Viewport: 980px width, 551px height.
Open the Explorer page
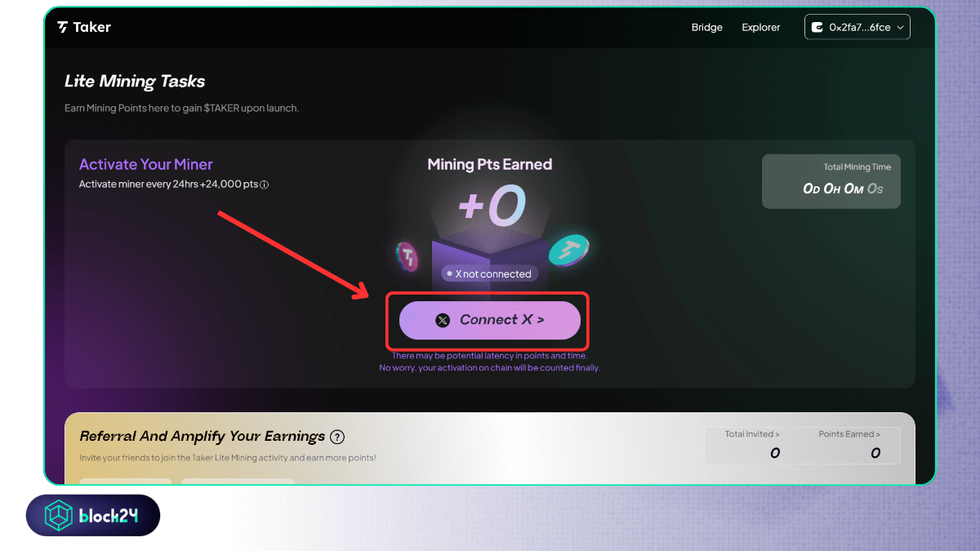pos(761,27)
